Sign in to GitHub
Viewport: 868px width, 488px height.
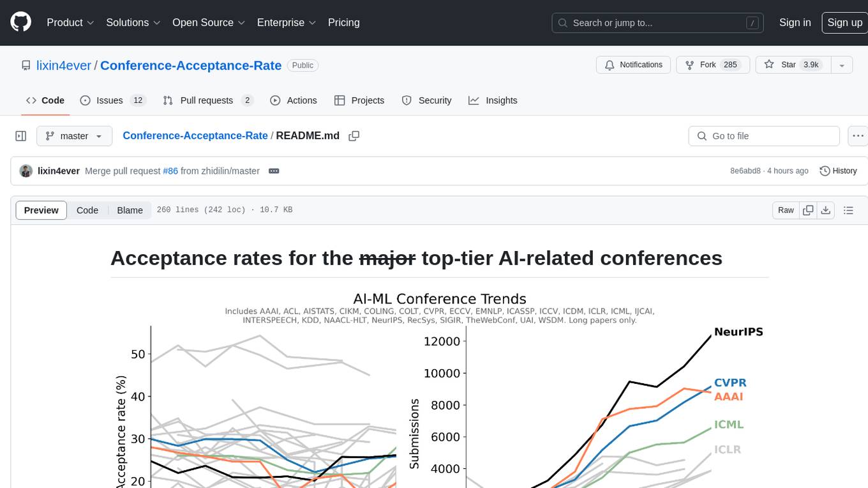[795, 22]
